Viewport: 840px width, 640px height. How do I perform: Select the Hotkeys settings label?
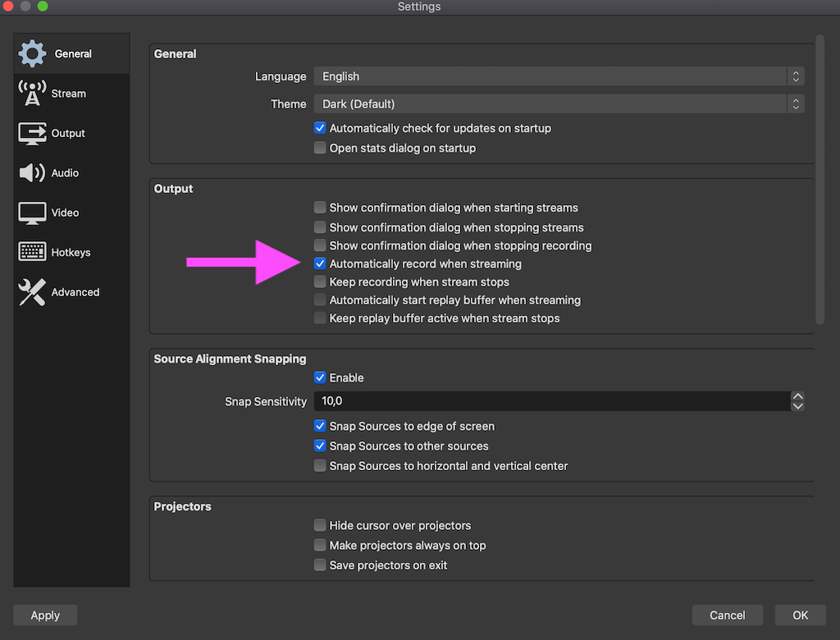tap(71, 252)
